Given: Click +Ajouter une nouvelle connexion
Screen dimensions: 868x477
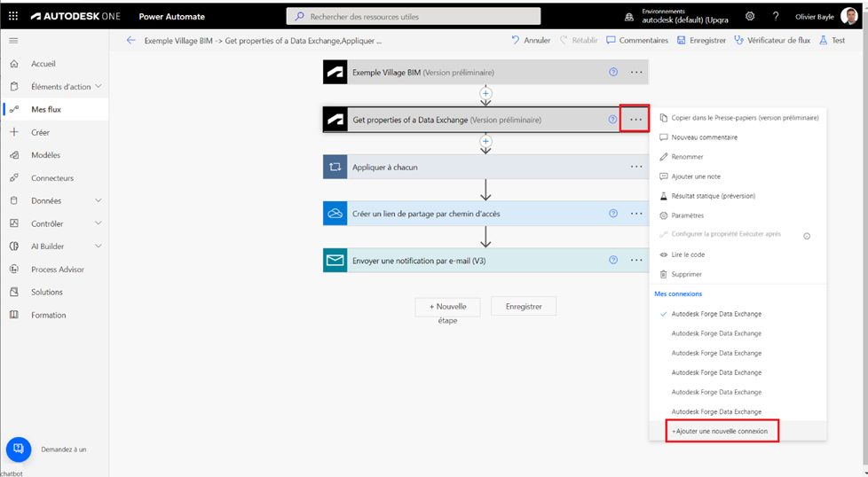Looking at the screenshot, I should click(722, 431).
